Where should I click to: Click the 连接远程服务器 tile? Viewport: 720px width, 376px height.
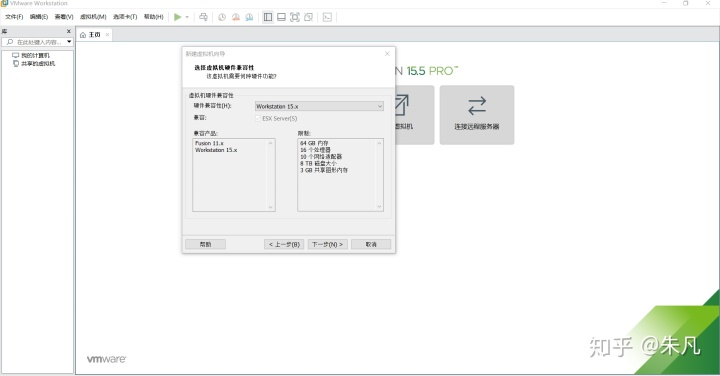coord(477,115)
